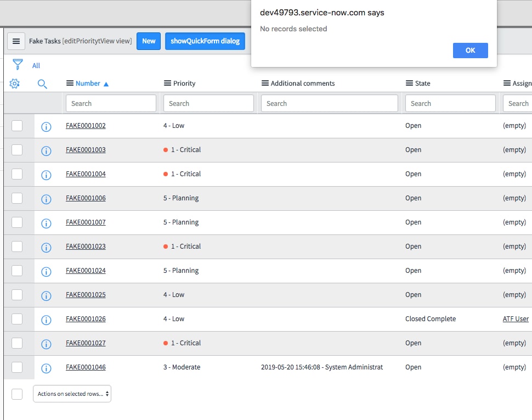Open the preview info icon for FAKE0001002
This screenshot has width=532, height=420.
coord(46,126)
